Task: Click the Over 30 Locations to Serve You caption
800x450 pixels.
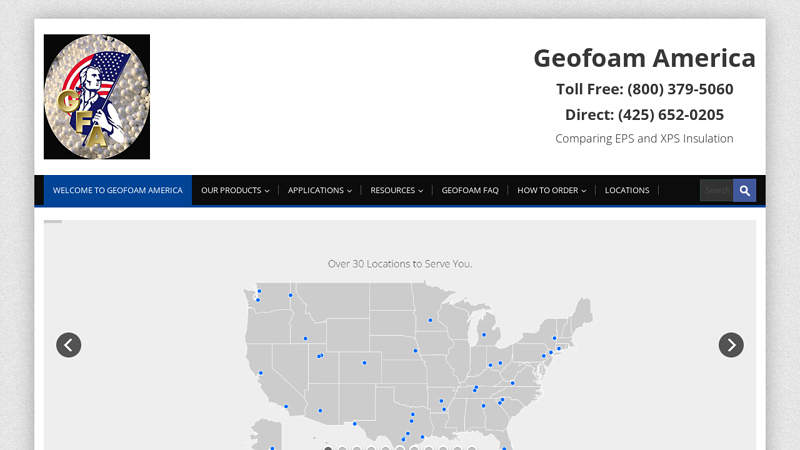Action: [400, 264]
